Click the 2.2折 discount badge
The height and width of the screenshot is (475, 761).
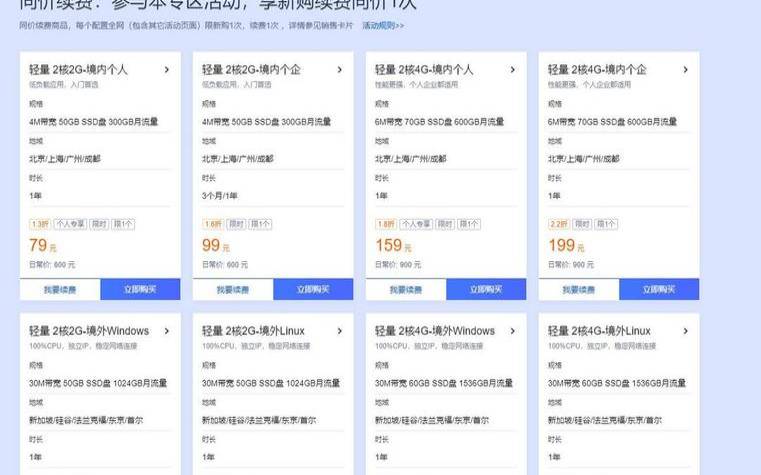click(559, 224)
